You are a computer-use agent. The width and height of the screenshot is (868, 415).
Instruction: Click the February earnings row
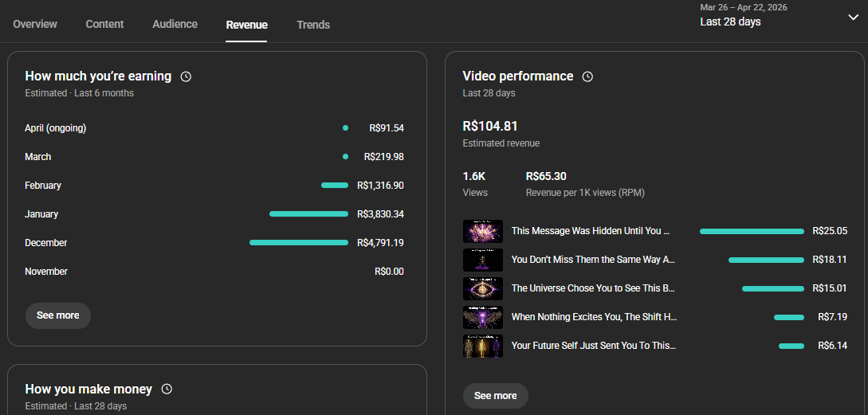pyautogui.click(x=214, y=186)
